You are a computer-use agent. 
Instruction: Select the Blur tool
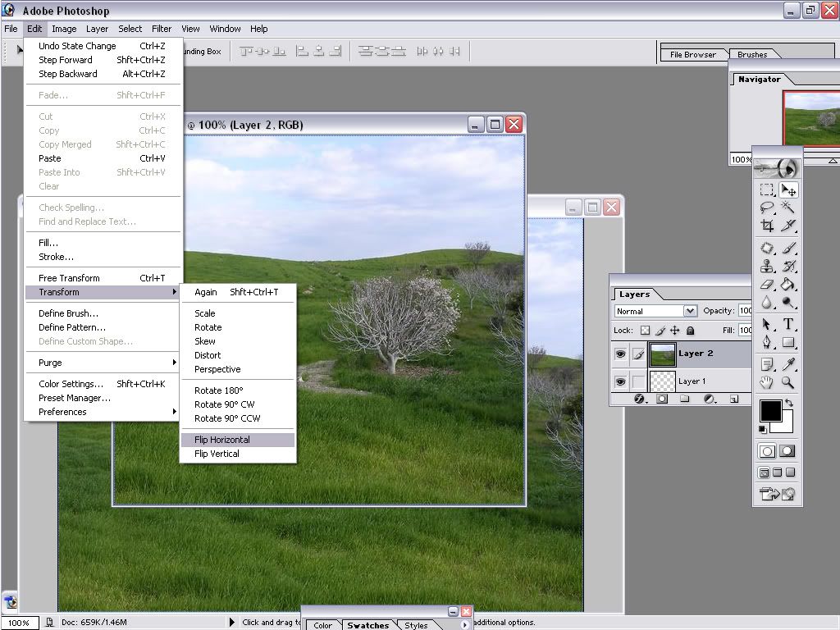pyautogui.click(x=767, y=303)
